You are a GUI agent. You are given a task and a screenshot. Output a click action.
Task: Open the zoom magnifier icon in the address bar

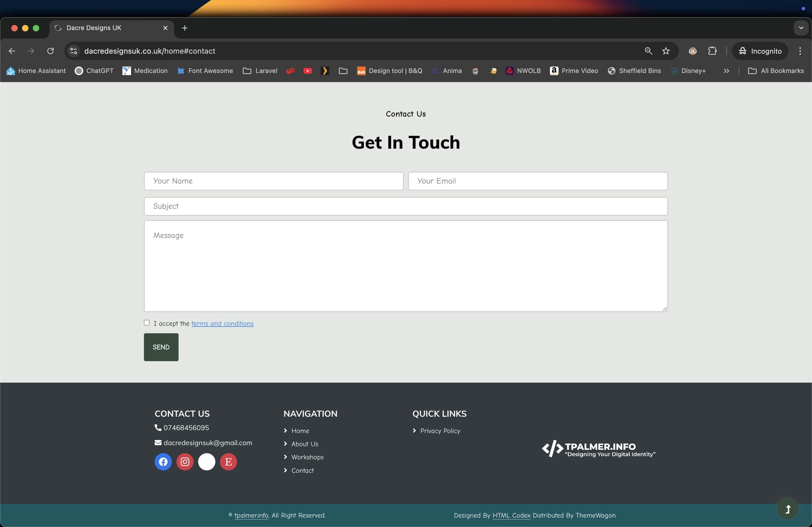[x=648, y=51]
